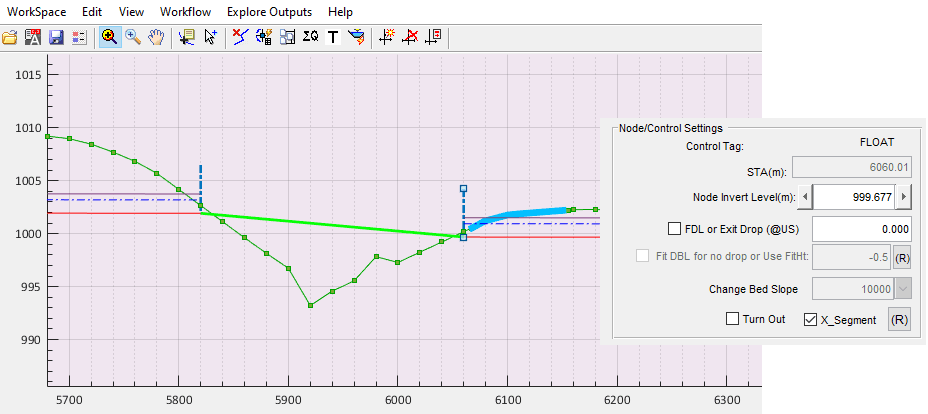Select the hand pan tool
Screen dimensions: 928x414
[157, 37]
